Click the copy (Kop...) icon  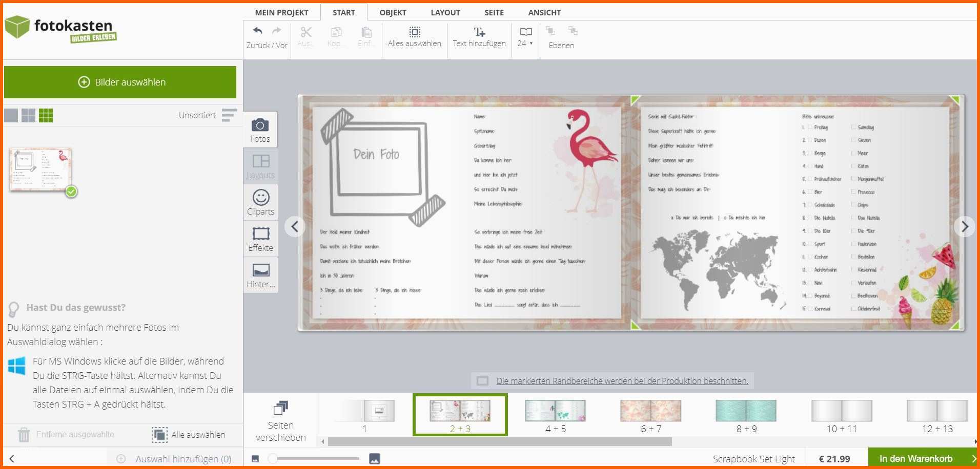(336, 32)
